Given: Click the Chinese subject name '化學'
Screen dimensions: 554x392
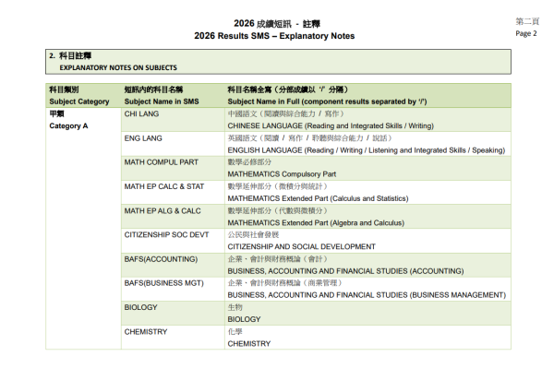Looking at the screenshot, I should pyautogui.click(x=235, y=332).
